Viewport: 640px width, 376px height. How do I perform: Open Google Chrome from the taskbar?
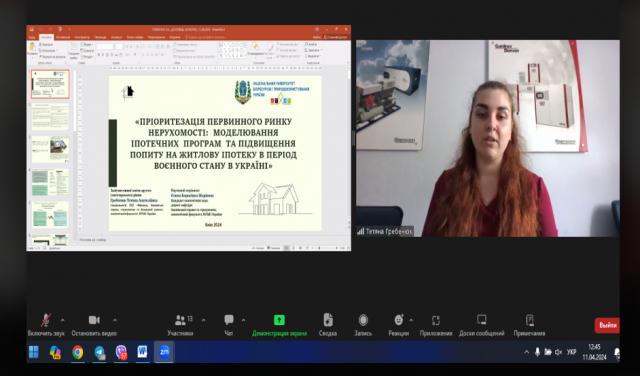tap(77, 352)
